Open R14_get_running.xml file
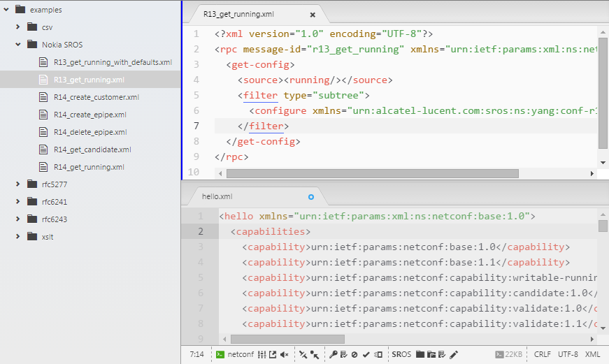 (x=90, y=167)
